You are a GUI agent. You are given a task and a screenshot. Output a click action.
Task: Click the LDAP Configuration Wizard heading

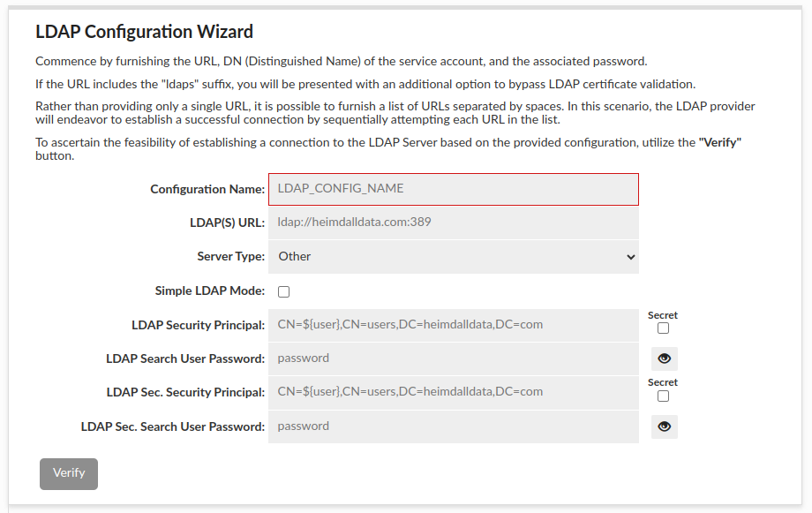[x=144, y=33]
